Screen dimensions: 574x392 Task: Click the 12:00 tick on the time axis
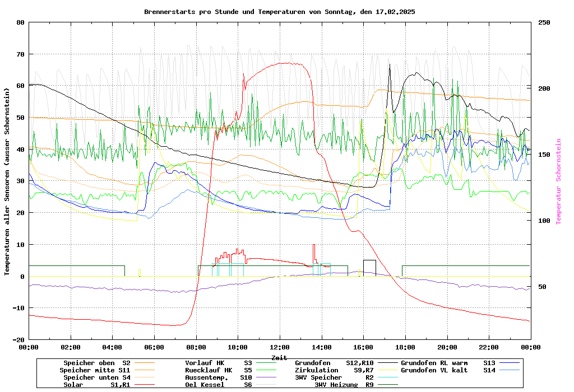(x=280, y=347)
